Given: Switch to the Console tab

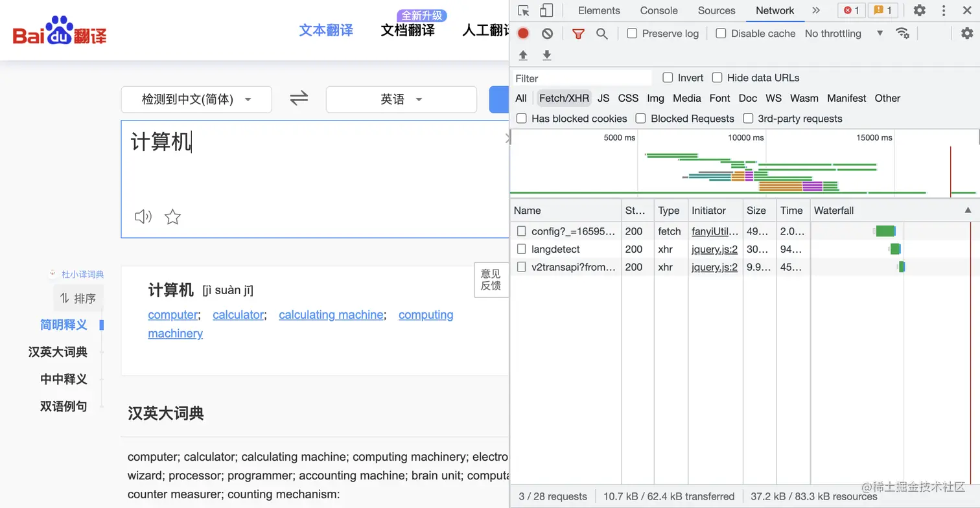Looking at the screenshot, I should 658,10.
